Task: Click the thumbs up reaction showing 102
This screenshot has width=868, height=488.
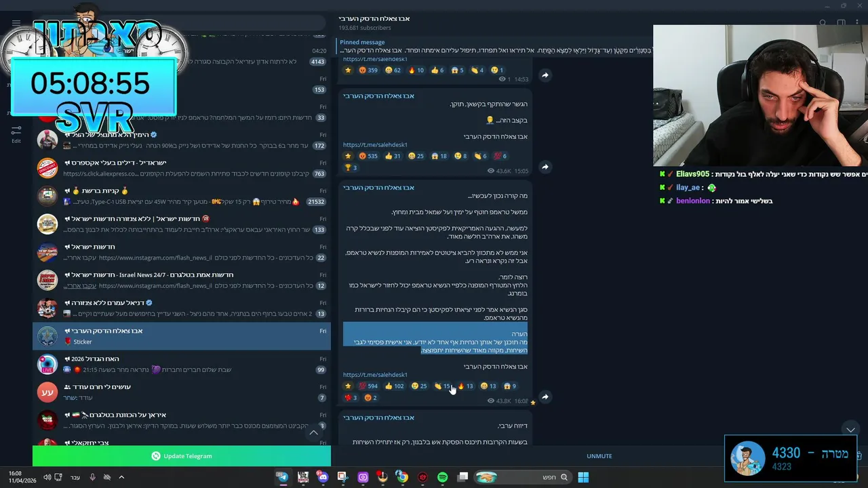Action: [394, 386]
